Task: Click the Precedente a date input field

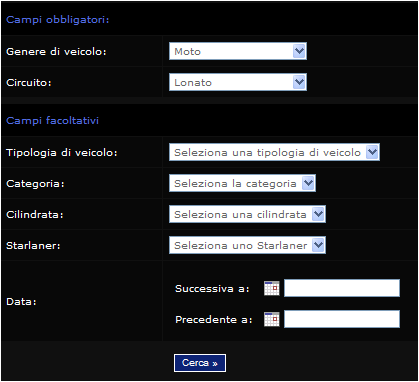Action: pyautogui.click(x=342, y=319)
